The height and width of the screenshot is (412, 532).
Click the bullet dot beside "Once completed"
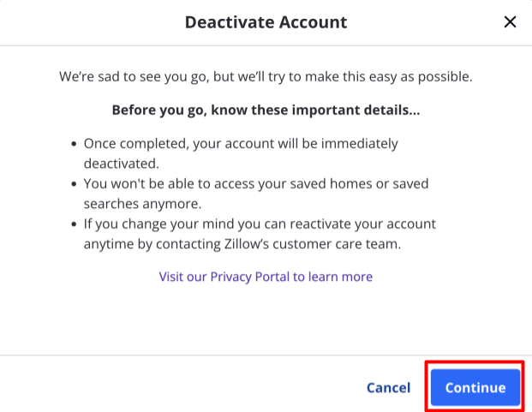pos(75,145)
